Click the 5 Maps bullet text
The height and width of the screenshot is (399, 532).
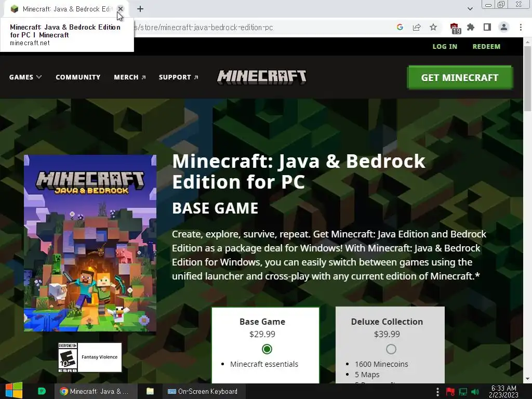[367, 375]
